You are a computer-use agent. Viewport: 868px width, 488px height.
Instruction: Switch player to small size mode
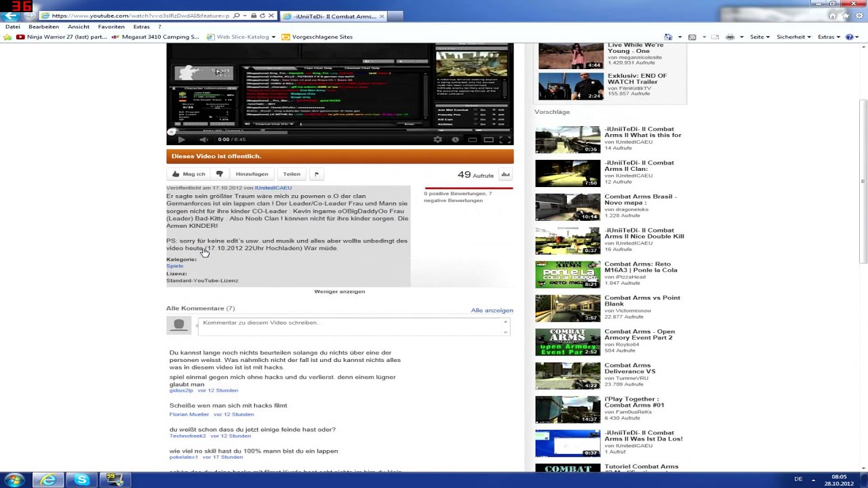tap(472, 140)
